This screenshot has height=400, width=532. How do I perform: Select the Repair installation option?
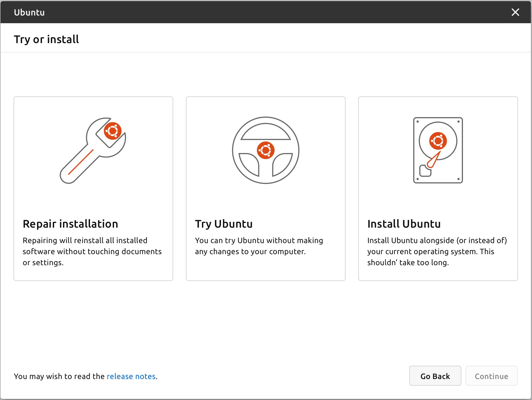93,189
